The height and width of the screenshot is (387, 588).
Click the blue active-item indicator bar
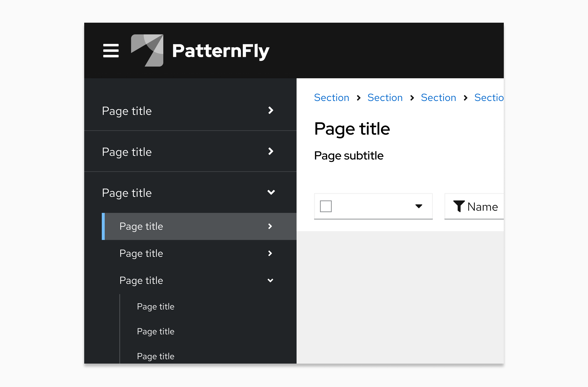(x=103, y=226)
